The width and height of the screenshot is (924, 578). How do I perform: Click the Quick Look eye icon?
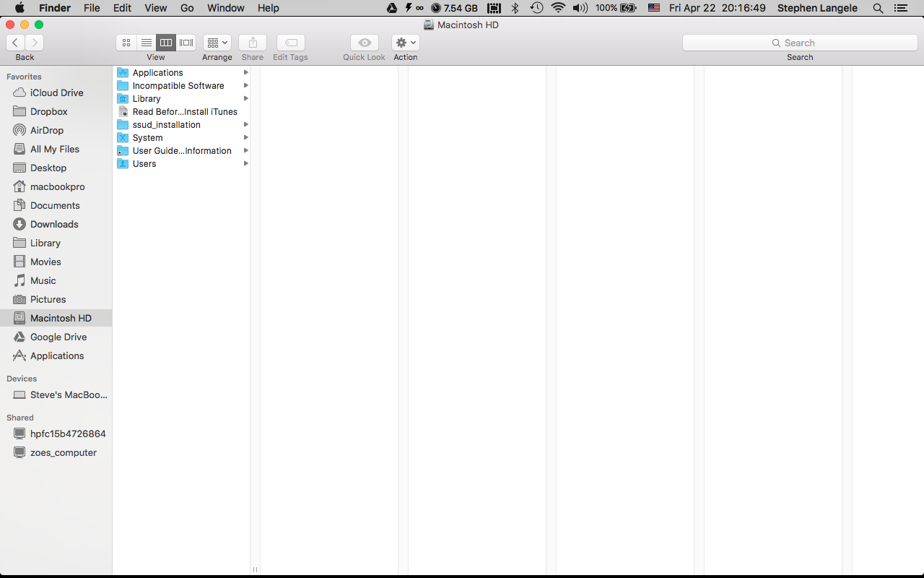[x=365, y=43]
